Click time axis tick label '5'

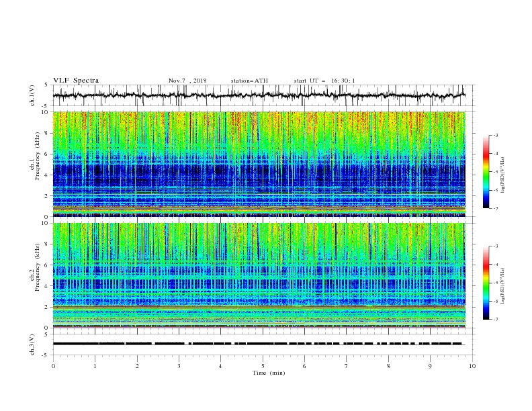tap(263, 366)
